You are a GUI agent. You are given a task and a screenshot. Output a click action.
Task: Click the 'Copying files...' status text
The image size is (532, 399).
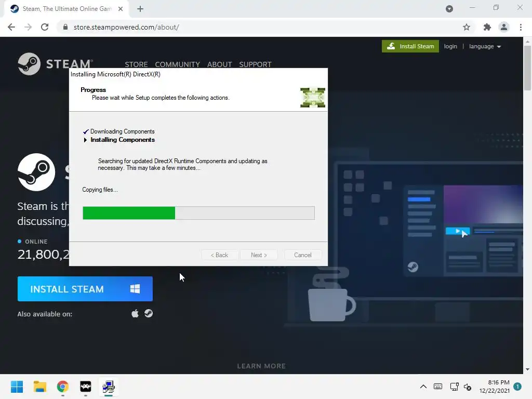[x=100, y=190]
